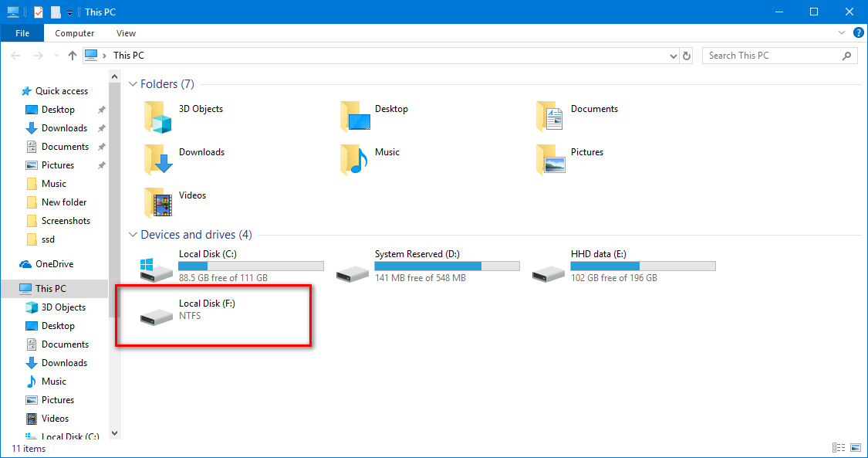Click the New folder quick access toolbar icon
This screenshot has height=458, width=868.
[56, 12]
